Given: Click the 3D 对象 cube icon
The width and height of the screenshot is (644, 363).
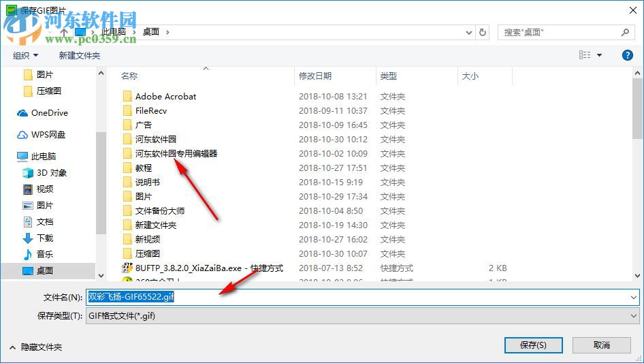Looking at the screenshot, I should [x=28, y=173].
